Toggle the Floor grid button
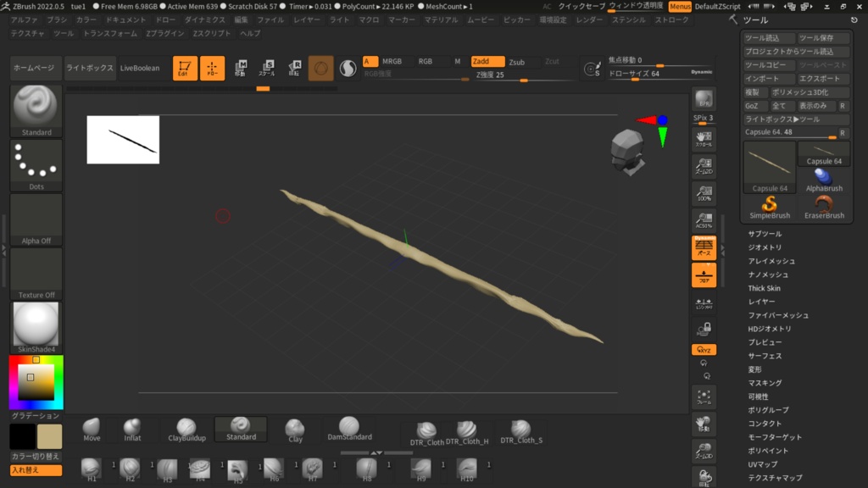 pos(704,275)
